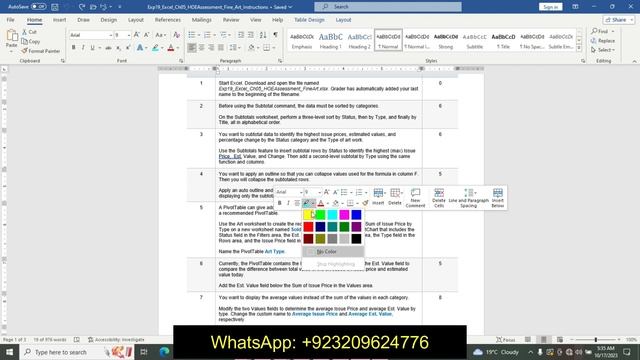
Task: Pick the red highlight color swatch
Action: 309,227
